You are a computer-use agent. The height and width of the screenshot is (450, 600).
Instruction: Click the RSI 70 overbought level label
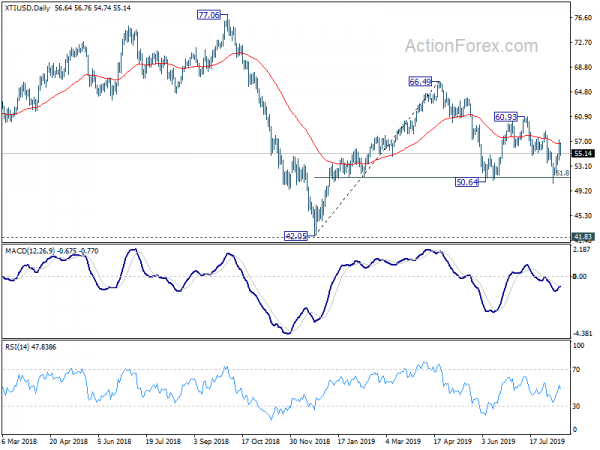pos(576,370)
